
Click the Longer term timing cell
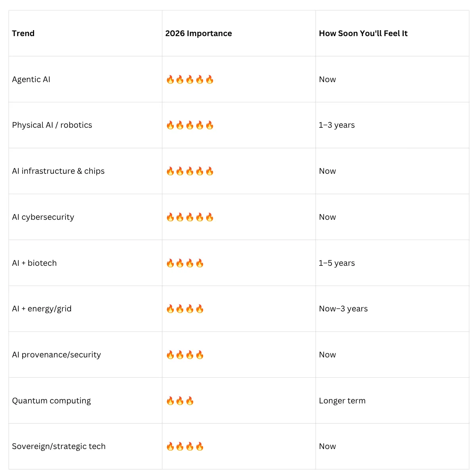392,401
